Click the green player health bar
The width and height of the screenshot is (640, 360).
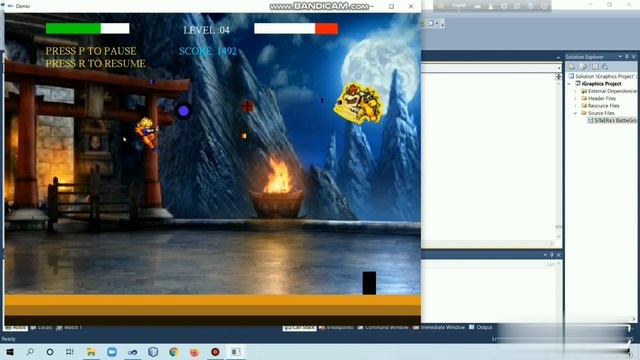pyautogui.click(x=88, y=28)
